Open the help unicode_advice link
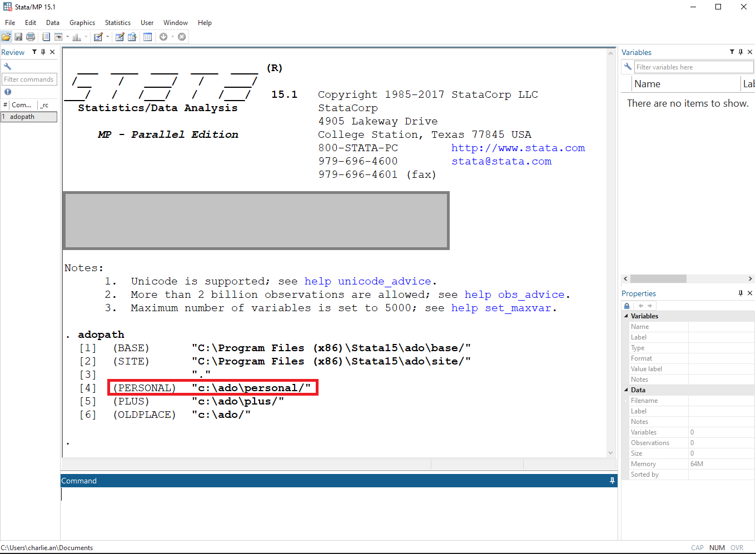The width and height of the screenshot is (756, 554). click(x=367, y=281)
